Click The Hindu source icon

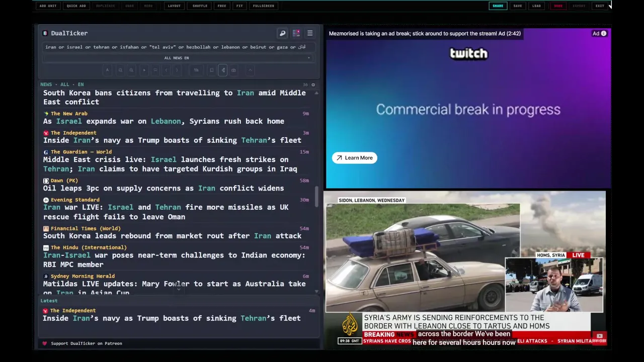[x=46, y=247]
